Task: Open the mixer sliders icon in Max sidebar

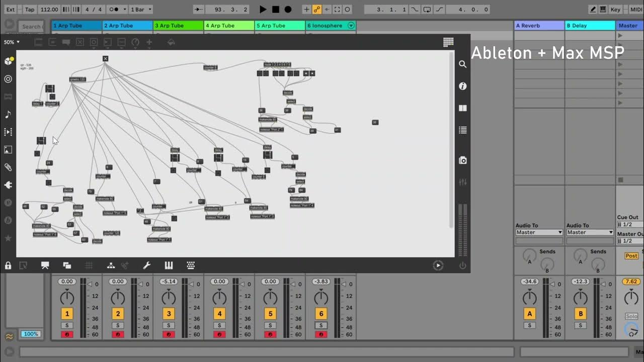Action: (462, 182)
